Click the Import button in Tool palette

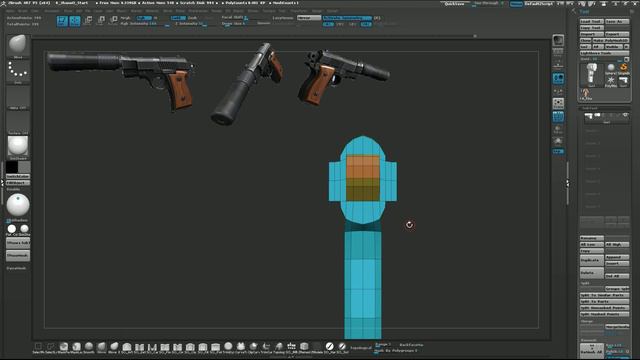click(591, 34)
